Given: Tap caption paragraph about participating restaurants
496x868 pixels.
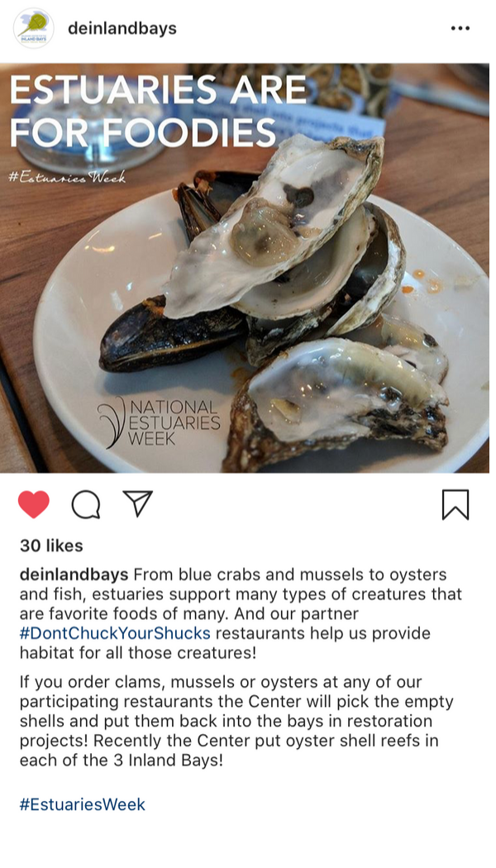Looking at the screenshot, I should click(x=236, y=721).
